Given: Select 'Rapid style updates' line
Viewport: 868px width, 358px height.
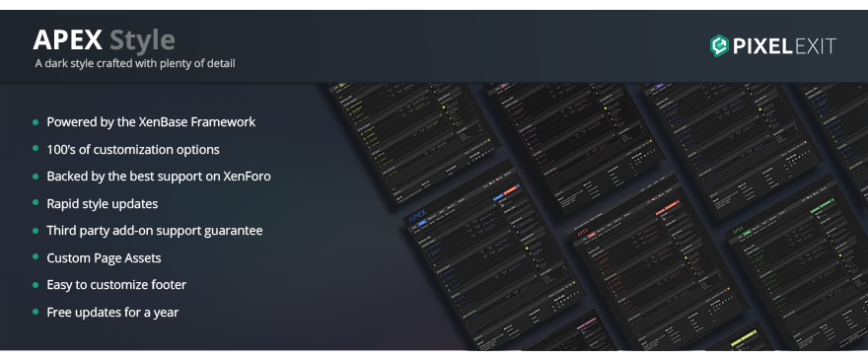Looking at the screenshot, I should coord(103,203).
